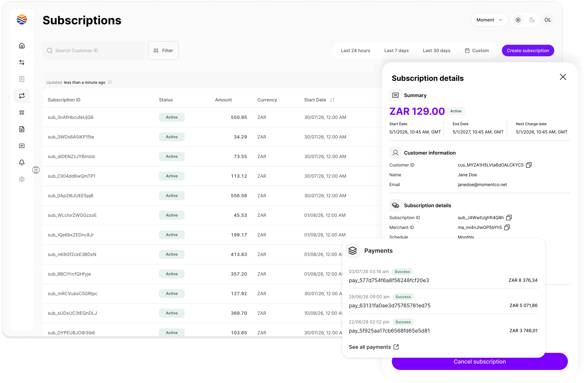Click the sidebar grip handle circle
Image resolution: width=588 pixels, height=383 pixels.
click(x=36, y=170)
